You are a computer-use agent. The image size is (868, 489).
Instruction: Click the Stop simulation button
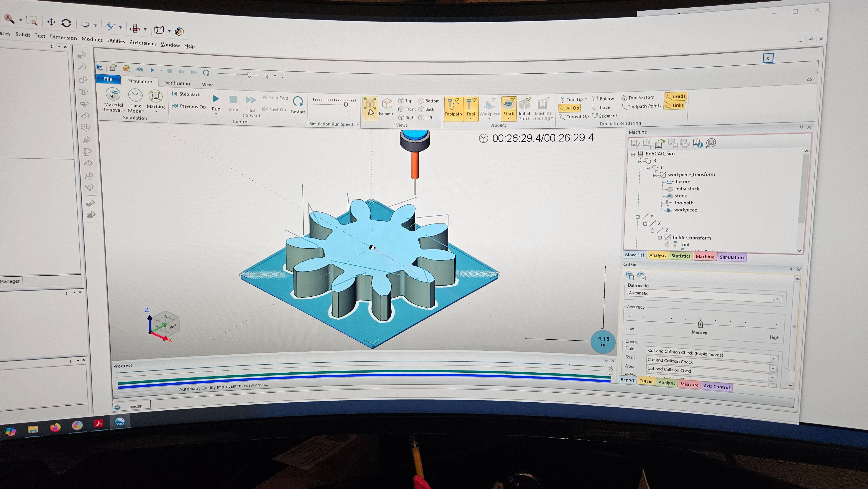click(x=233, y=104)
